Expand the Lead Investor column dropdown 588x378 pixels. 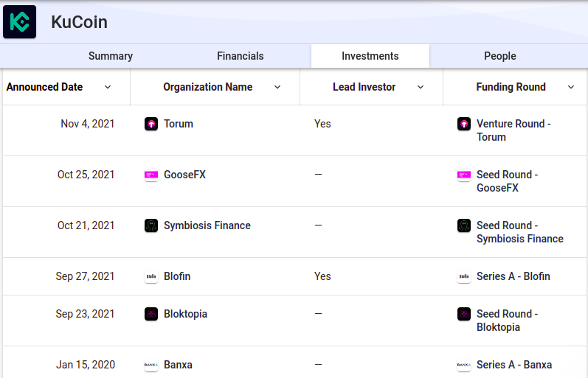[x=421, y=87]
